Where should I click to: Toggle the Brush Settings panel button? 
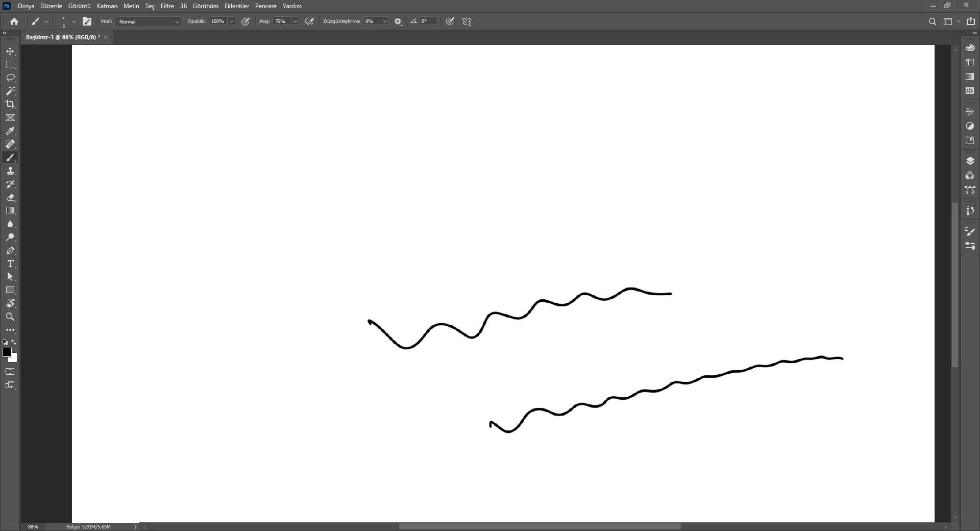click(87, 21)
